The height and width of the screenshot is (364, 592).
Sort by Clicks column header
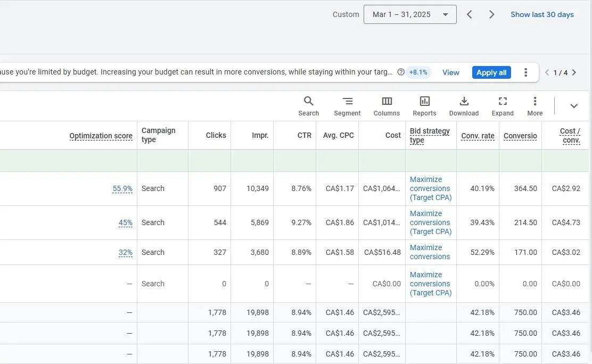click(x=216, y=135)
